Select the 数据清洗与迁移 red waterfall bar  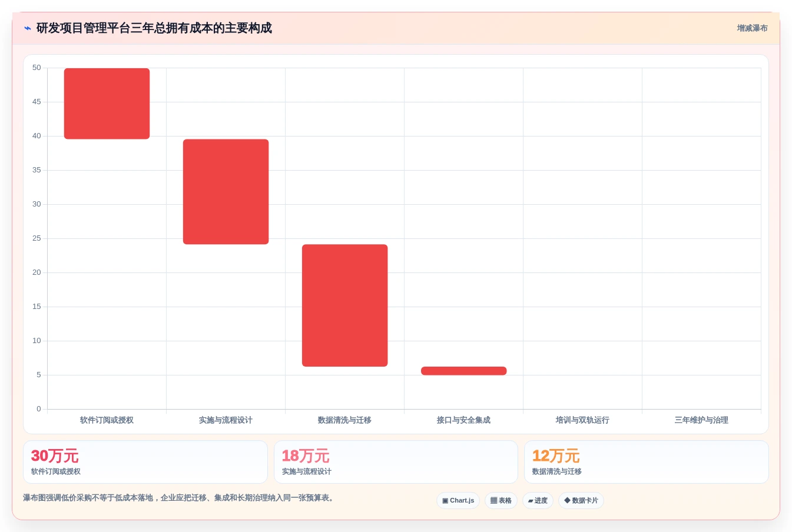click(x=344, y=305)
